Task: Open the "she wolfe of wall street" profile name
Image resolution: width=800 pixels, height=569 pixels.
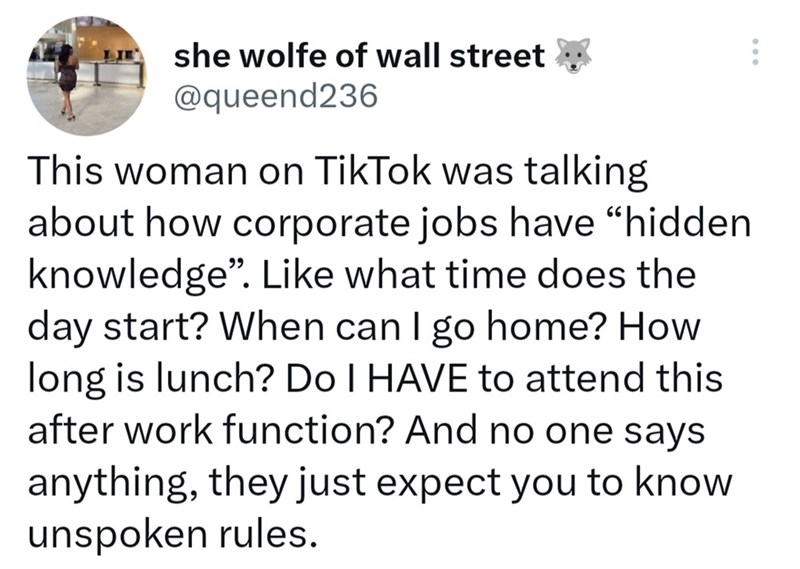Action: point(359,57)
